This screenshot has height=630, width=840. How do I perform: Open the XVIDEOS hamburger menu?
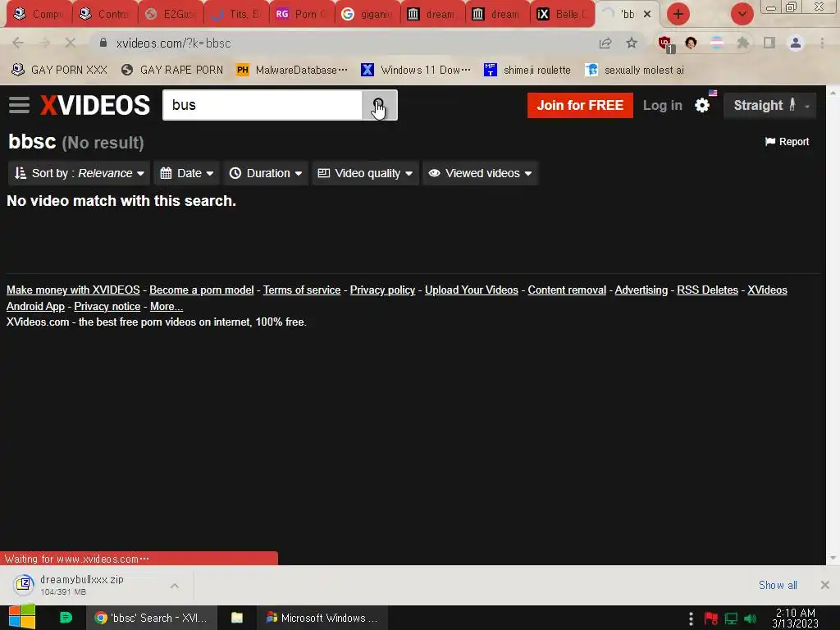[x=20, y=105]
